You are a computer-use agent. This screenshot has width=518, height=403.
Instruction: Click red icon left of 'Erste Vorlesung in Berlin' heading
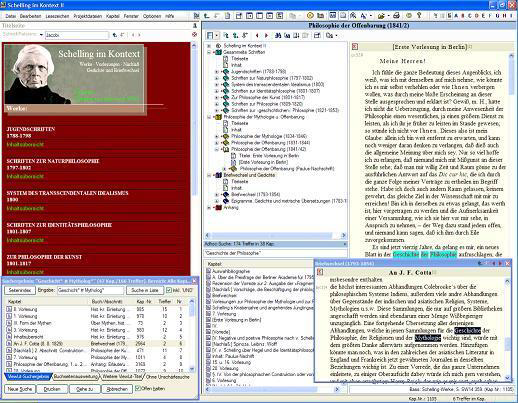(355, 47)
